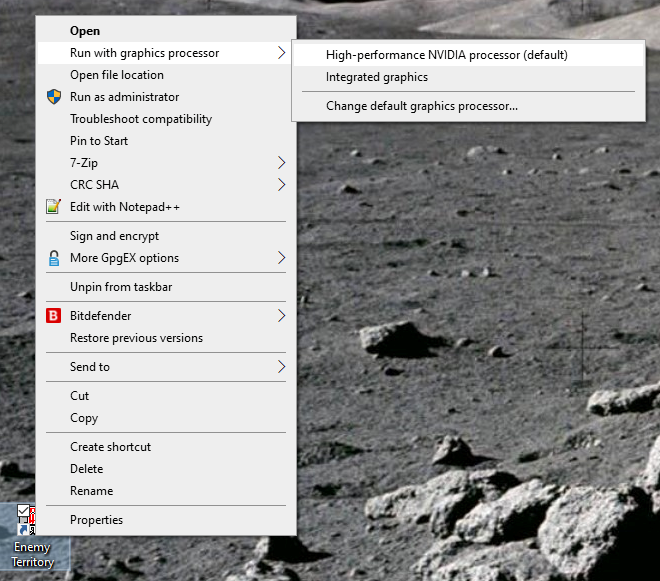Choose Open from the context menu
660x581 pixels.
[166, 31]
